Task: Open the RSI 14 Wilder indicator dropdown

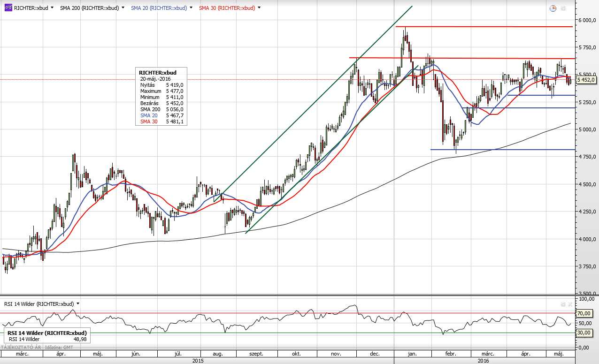Action: [78, 303]
